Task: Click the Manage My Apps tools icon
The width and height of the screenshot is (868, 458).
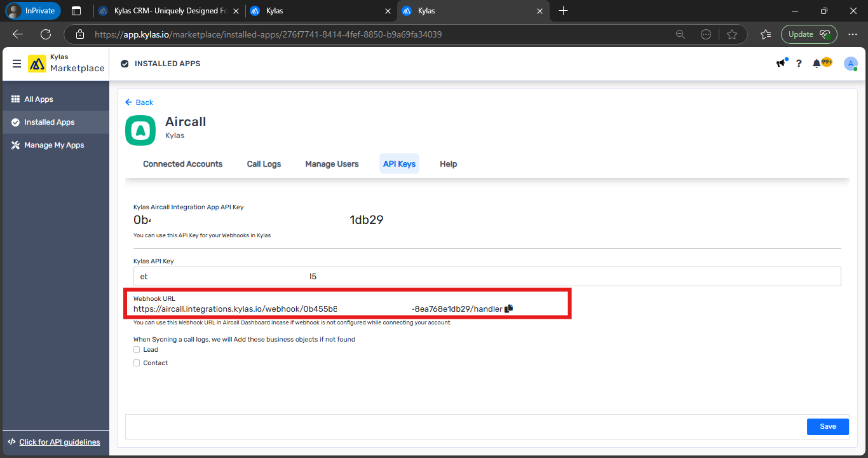Action: pos(16,145)
